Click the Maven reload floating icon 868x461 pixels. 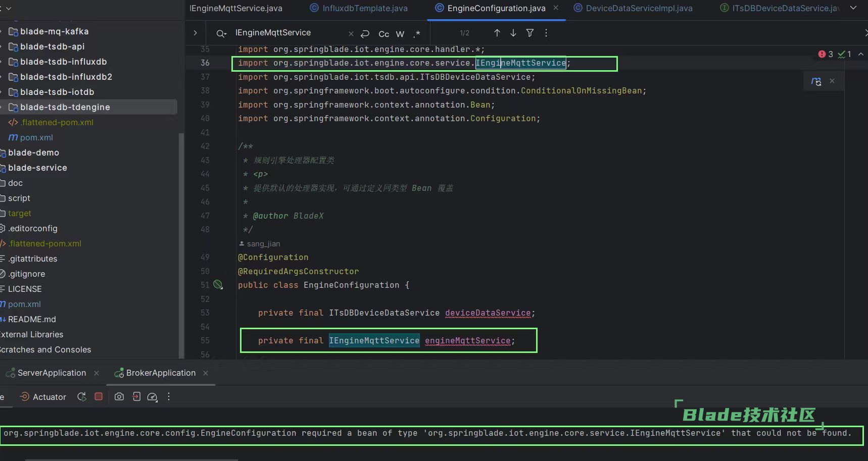click(816, 81)
